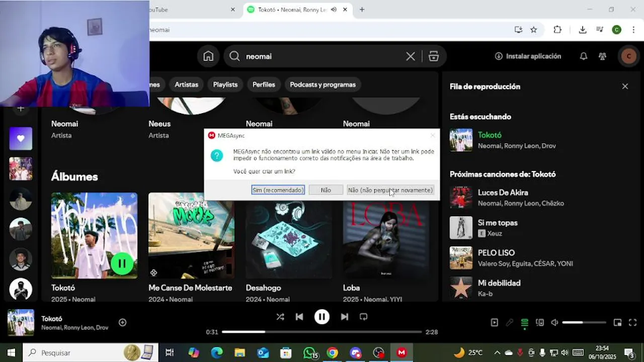
Task: Select the Podcasts y programas filter
Action: (x=323, y=84)
